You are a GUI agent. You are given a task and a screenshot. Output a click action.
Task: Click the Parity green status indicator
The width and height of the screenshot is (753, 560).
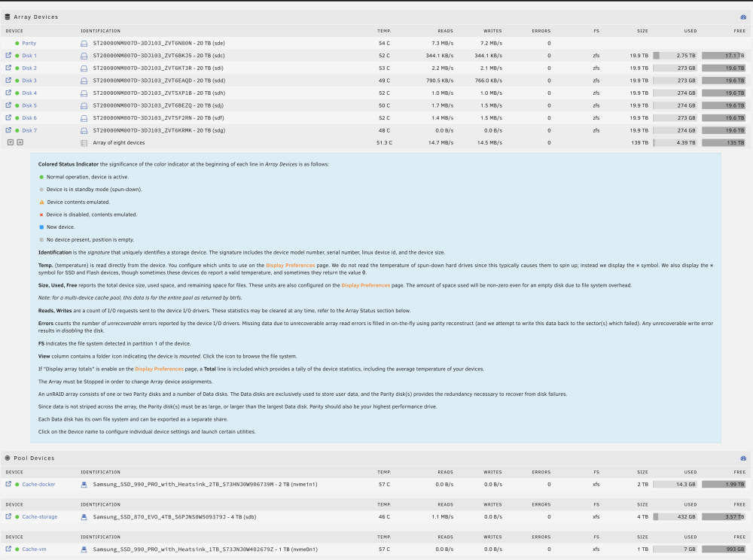pyautogui.click(x=17, y=43)
